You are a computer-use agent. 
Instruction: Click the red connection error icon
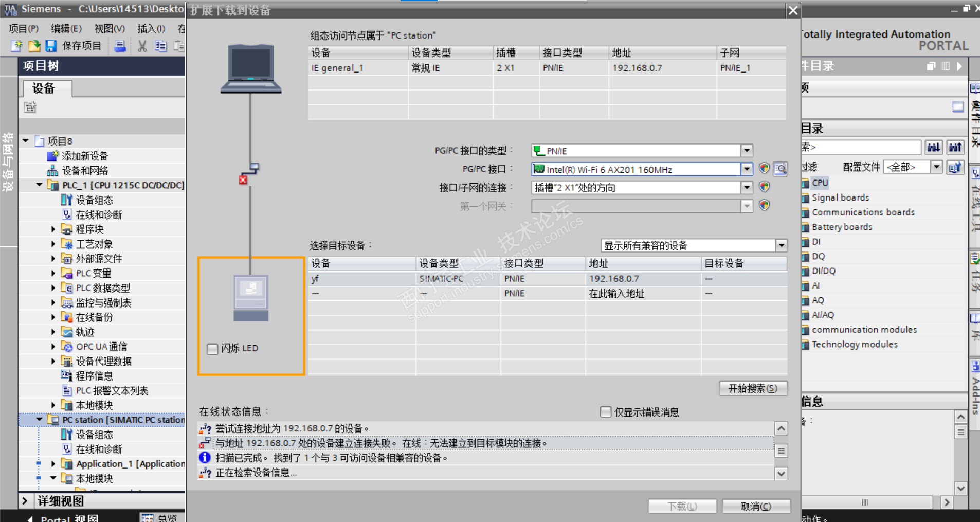pyautogui.click(x=243, y=179)
